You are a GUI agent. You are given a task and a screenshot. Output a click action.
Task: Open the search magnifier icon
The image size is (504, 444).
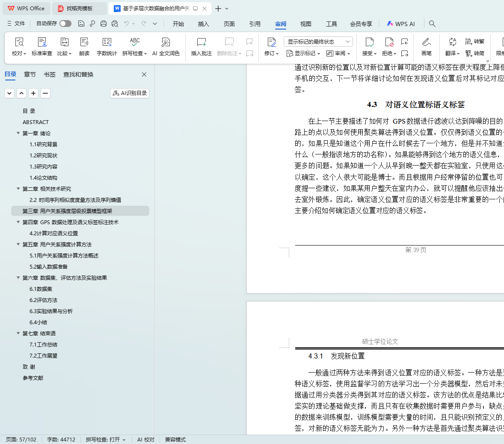point(432,24)
